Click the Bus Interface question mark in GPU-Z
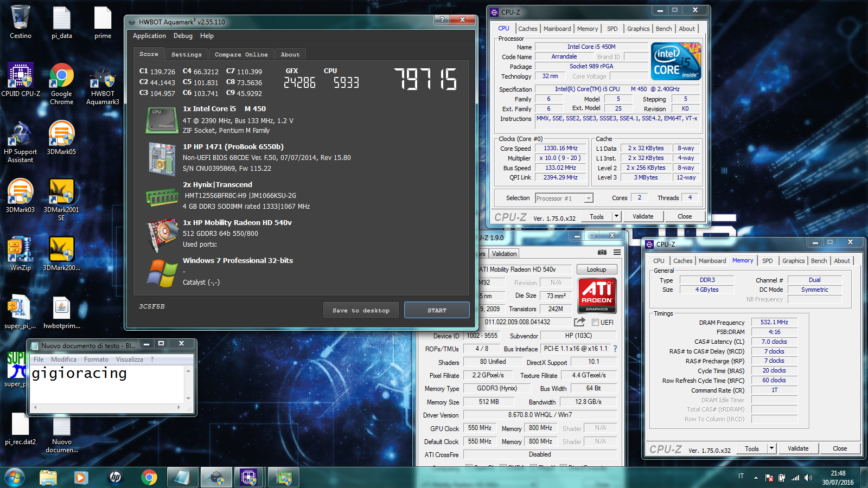 [615, 349]
